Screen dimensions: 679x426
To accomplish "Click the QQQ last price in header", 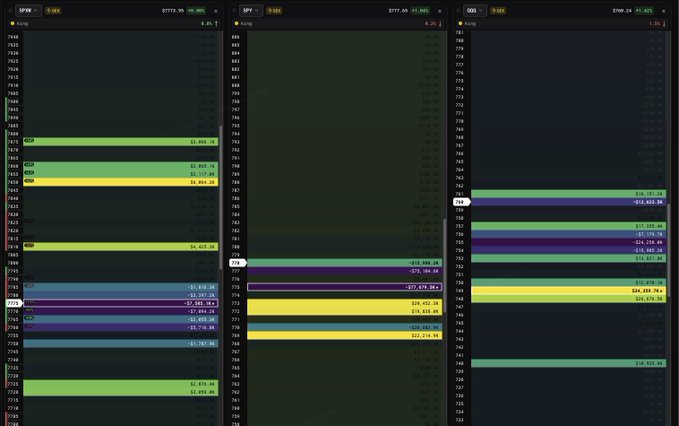I will pos(622,10).
